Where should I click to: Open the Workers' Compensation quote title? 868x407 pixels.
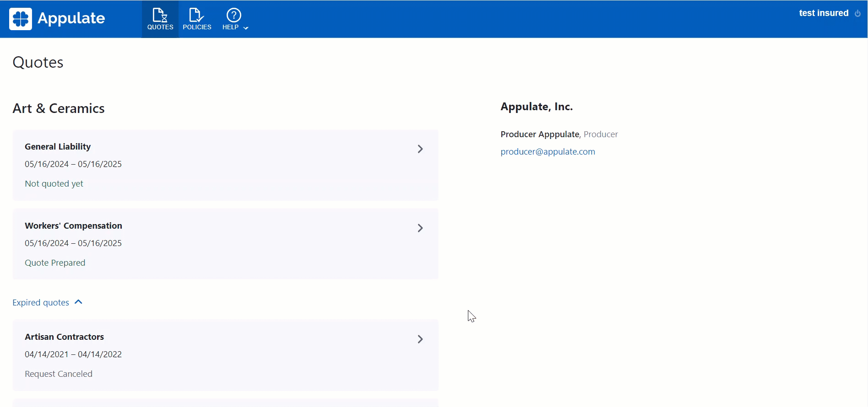point(73,226)
